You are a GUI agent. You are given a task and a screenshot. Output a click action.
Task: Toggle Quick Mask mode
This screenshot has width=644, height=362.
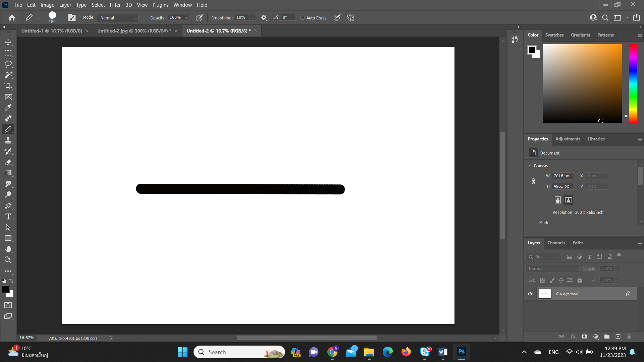[8, 305]
